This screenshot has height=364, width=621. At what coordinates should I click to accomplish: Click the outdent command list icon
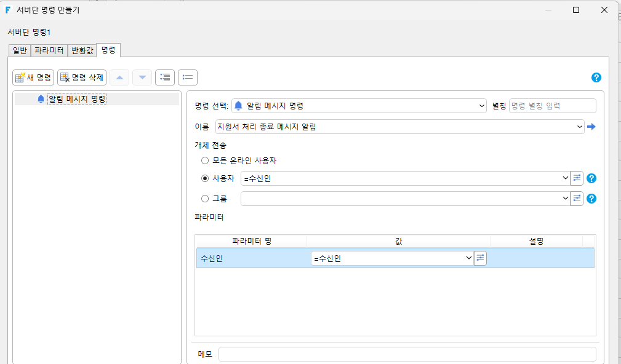tap(188, 77)
